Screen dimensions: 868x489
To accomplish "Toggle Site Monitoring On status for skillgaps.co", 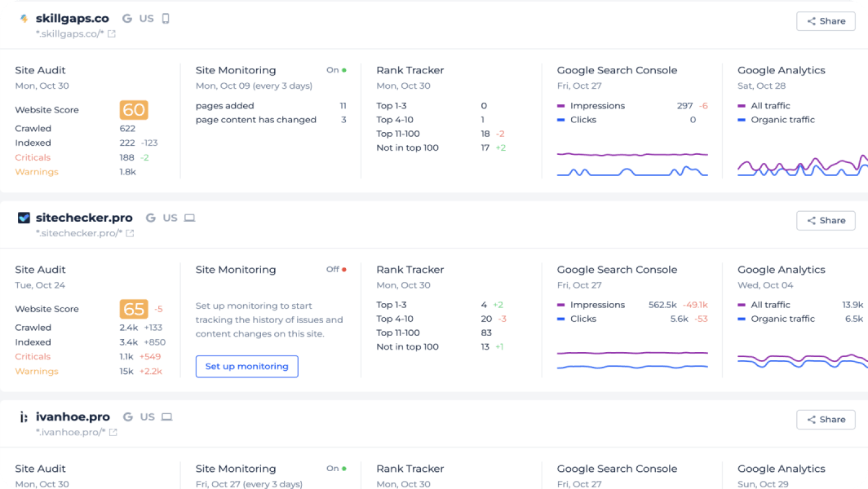I will coord(336,70).
